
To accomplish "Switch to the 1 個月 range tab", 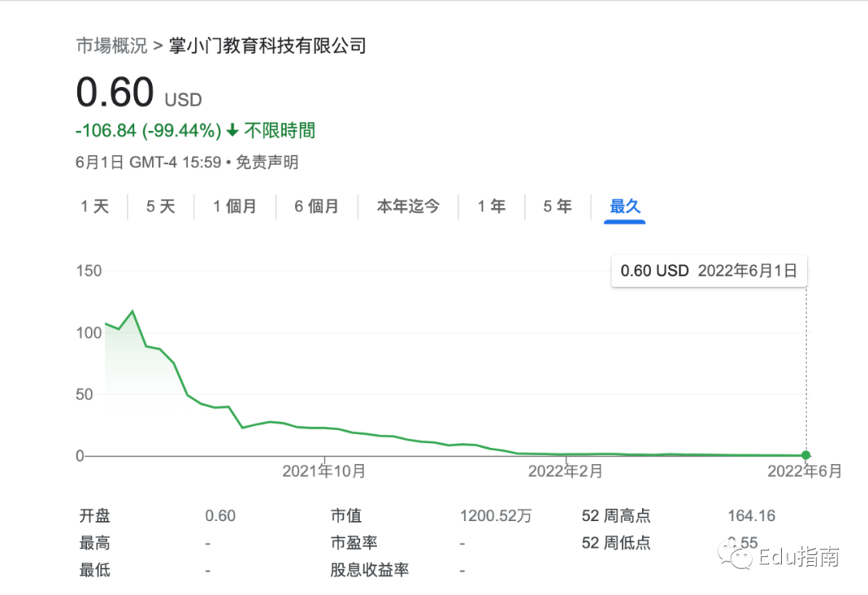I will [x=235, y=207].
